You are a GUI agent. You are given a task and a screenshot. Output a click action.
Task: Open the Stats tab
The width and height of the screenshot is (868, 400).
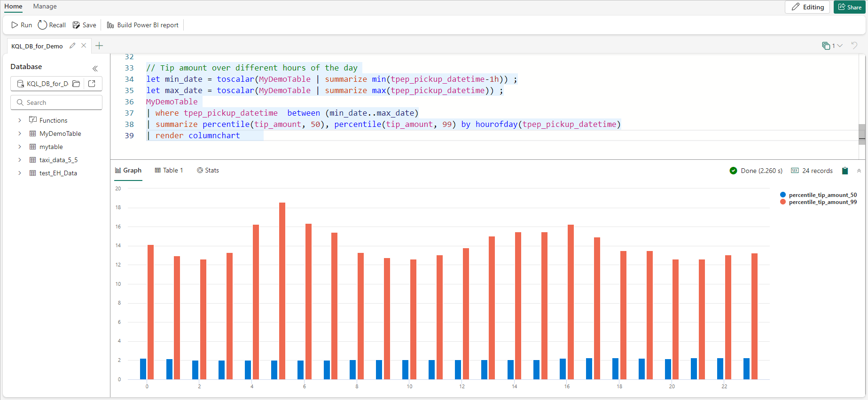click(x=208, y=170)
